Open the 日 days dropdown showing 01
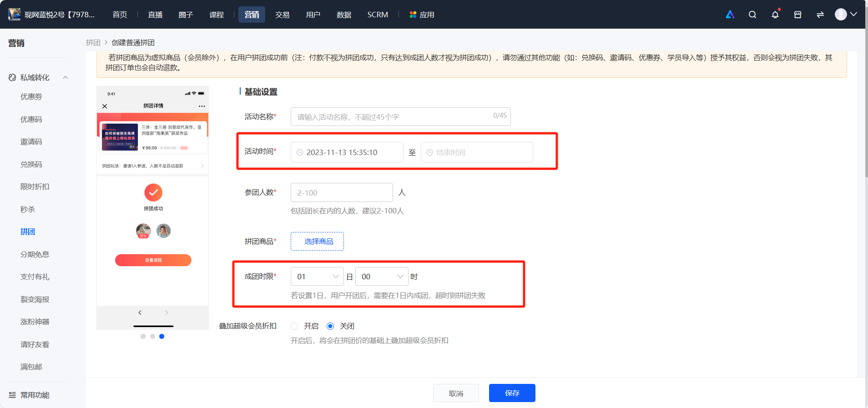 (317, 277)
